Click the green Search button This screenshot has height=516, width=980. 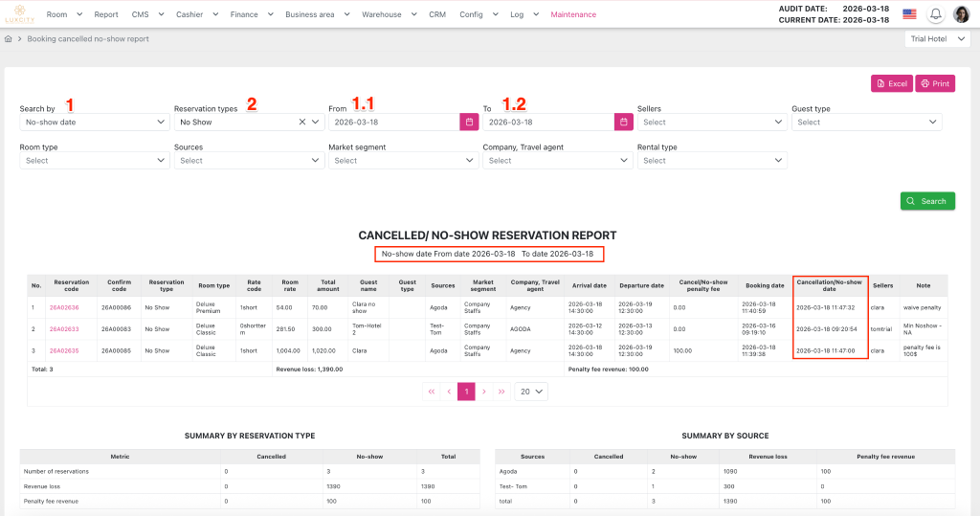coord(927,201)
